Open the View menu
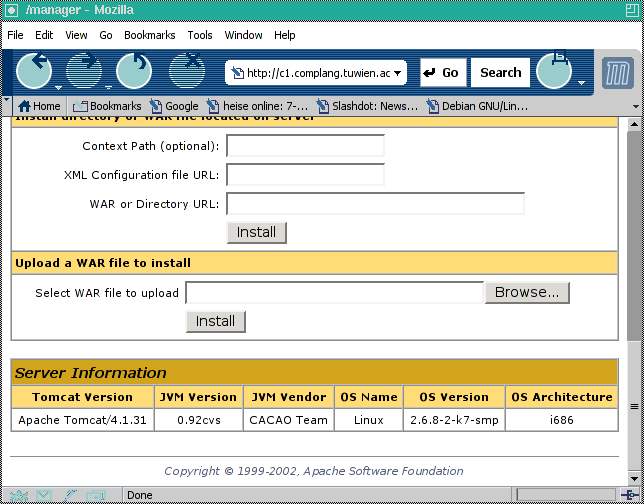This screenshot has width=644, height=504. click(x=76, y=35)
